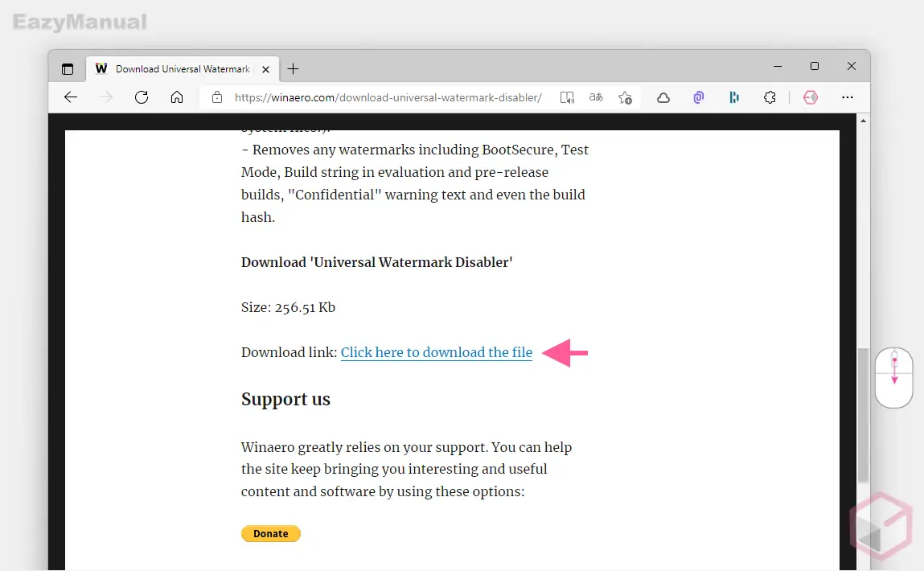Minimize the browser window
The width and height of the screenshot is (924, 571).
pos(778,67)
